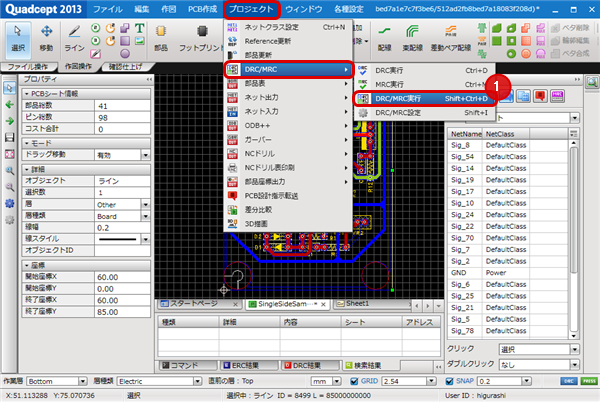Click the NetName list options icon
Screen dimensions: 600x402
573,133
